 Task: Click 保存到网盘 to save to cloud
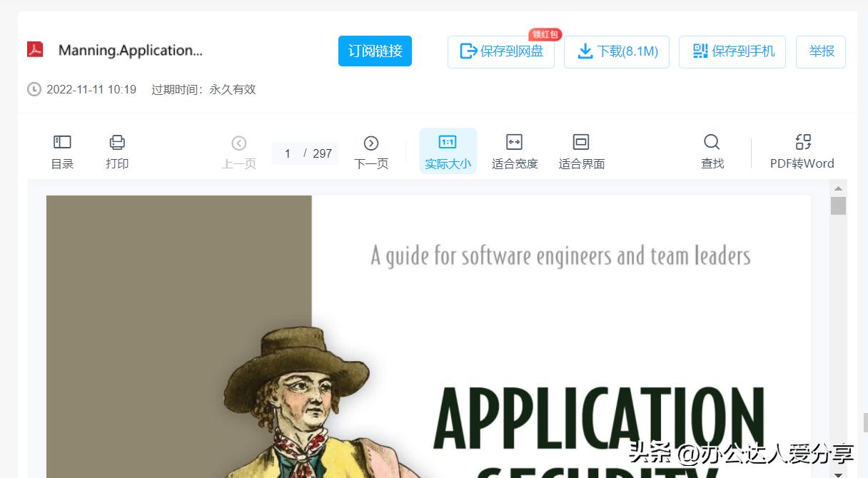pyautogui.click(x=500, y=51)
